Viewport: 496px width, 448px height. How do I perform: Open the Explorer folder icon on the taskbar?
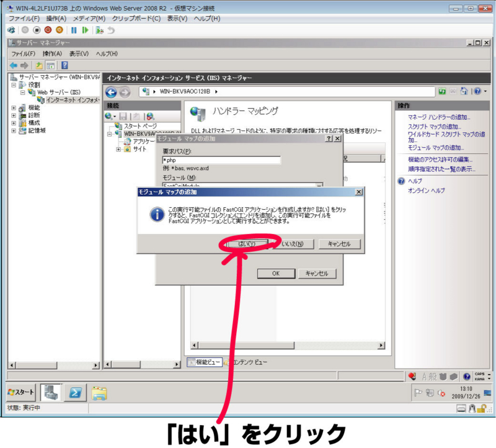100,393
